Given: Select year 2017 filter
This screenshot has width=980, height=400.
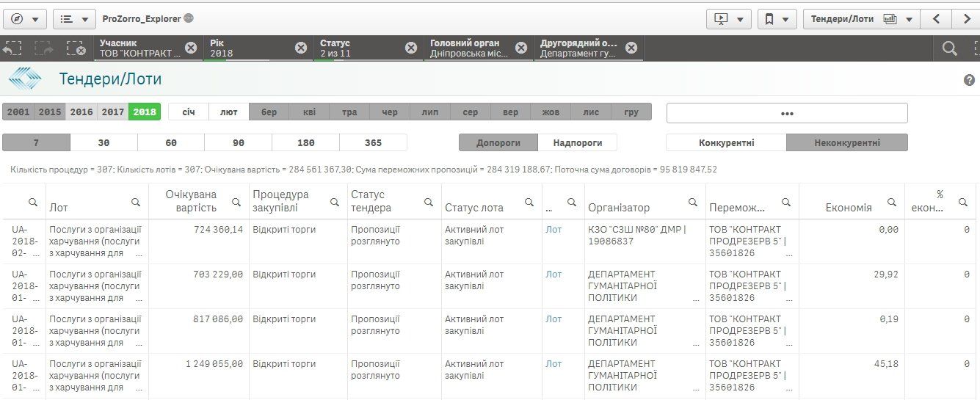Looking at the screenshot, I should tap(112, 112).
